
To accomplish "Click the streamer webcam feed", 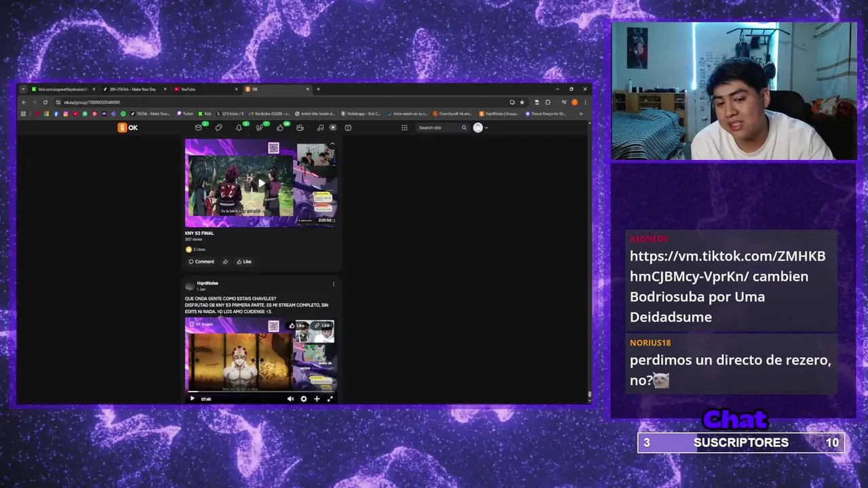I will (x=734, y=91).
